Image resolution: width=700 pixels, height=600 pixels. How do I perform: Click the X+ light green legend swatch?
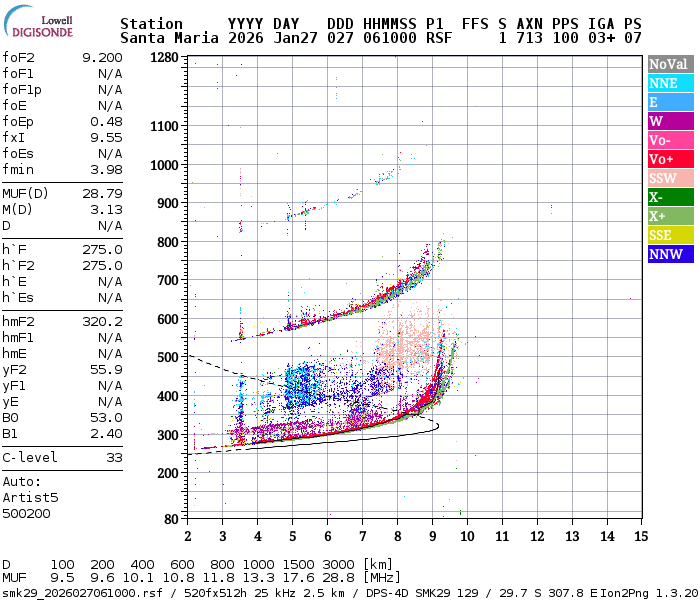[671, 216]
